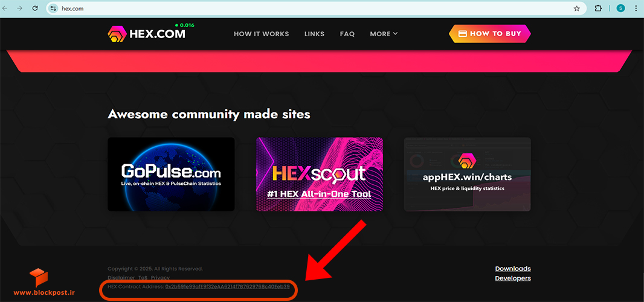Open the Downloads footer link

[x=513, y=269]
